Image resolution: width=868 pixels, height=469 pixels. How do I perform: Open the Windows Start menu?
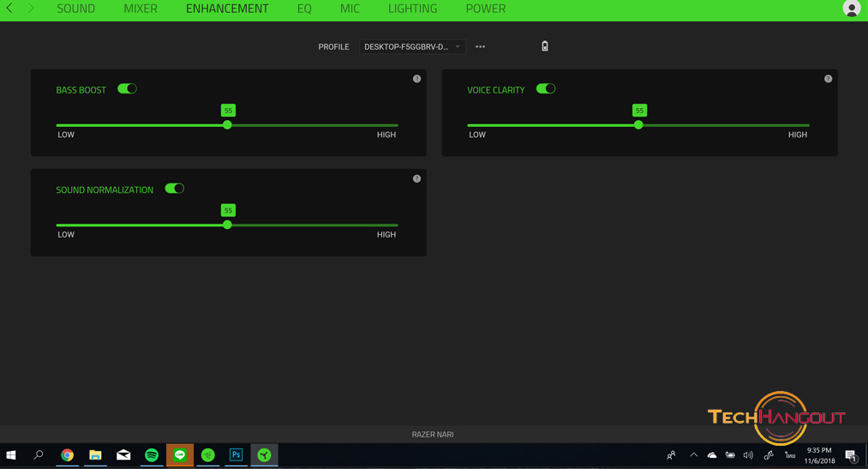(x=11, y=455)
